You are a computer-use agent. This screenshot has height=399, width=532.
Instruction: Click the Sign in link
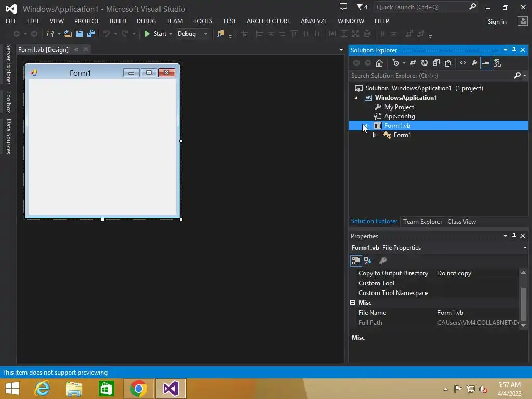[x=497, y=22]
